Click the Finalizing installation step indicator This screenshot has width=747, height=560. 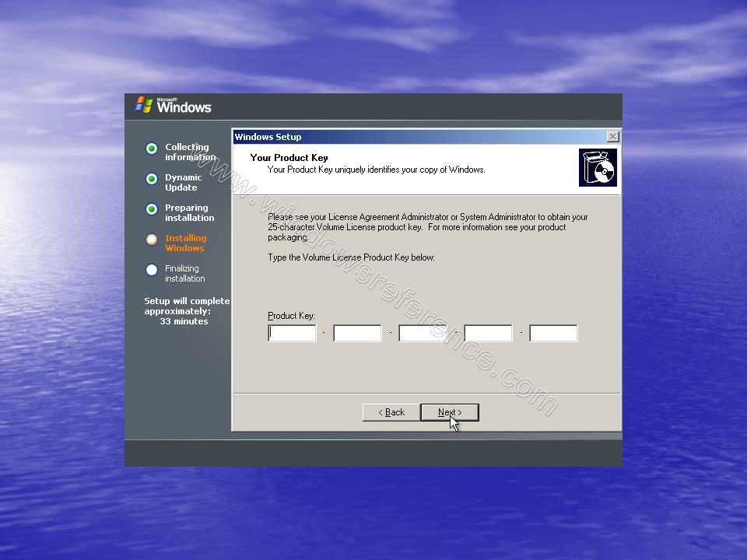coord(152,270)
